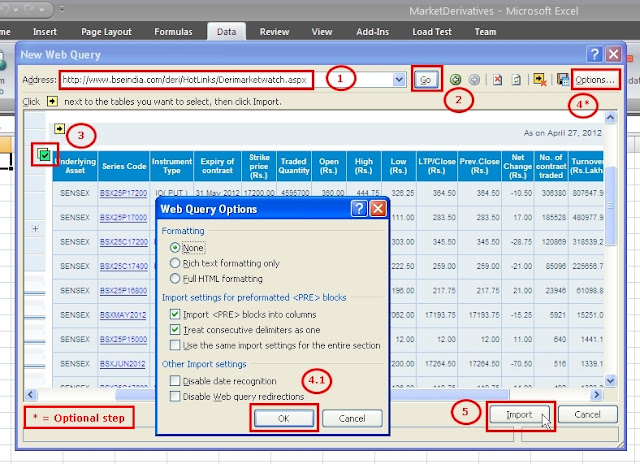Viewport: 640px width, 464px height.
Task: Uncheck Import <PRE> blocks into columns
Action: coord(175,314)
